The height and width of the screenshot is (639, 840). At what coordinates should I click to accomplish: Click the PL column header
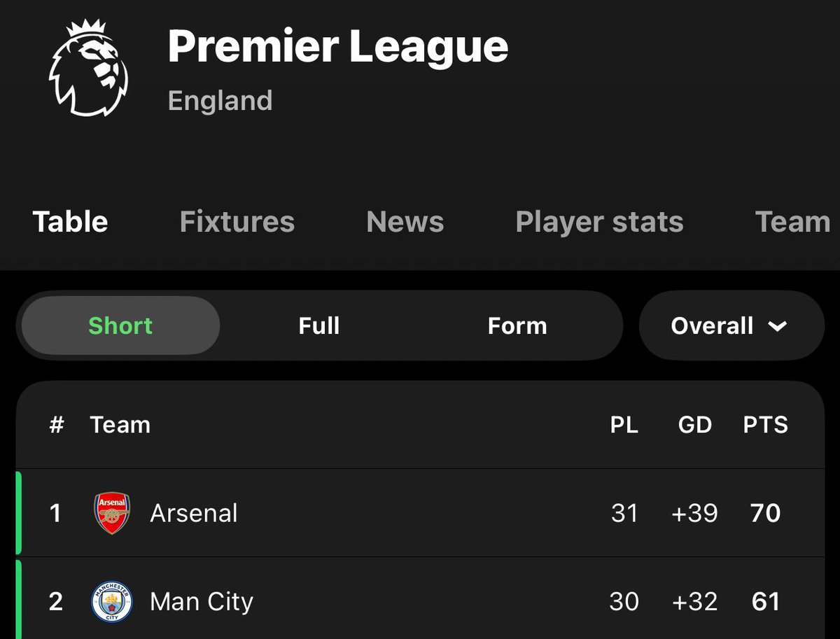(x=624, y=425)
